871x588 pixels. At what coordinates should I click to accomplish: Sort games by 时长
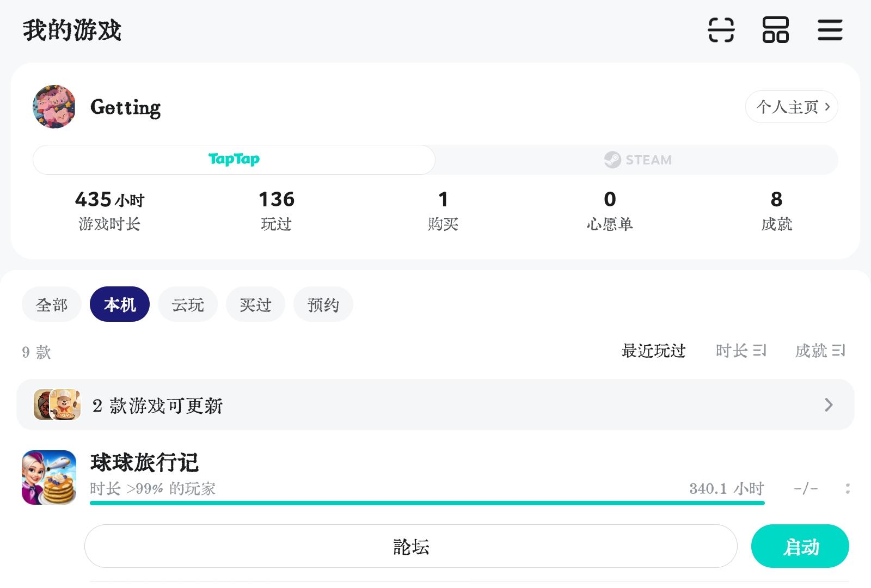pos(740,351)
